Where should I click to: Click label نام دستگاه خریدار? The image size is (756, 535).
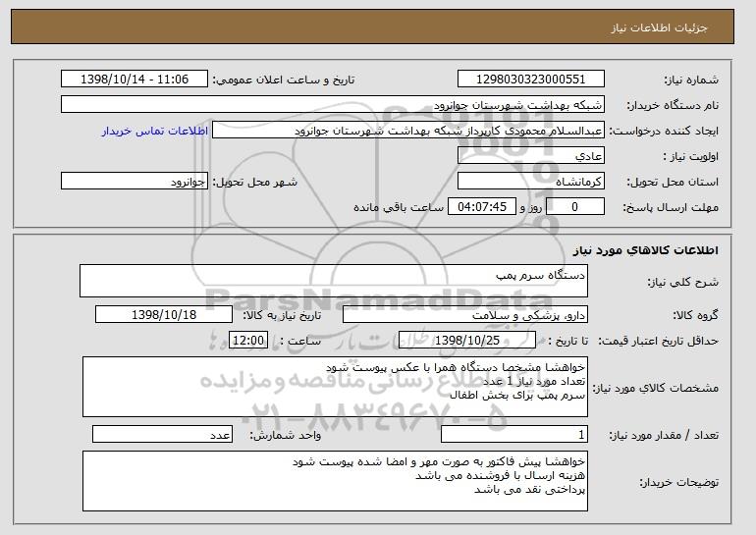pos(673,105)
